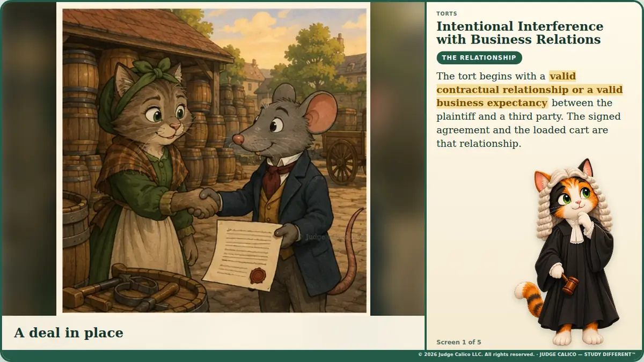Click the 'TORTS' category label
Viewport: 644px width, 362px height.
(447, 14)
